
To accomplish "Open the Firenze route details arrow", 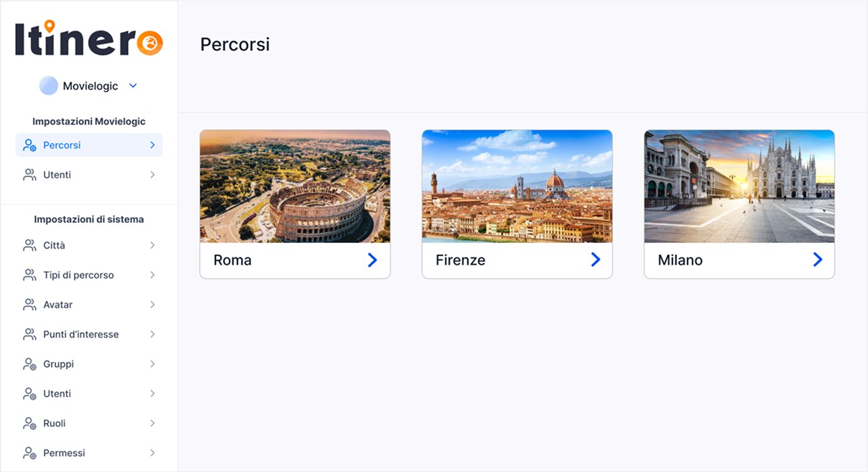I will 595,259.
